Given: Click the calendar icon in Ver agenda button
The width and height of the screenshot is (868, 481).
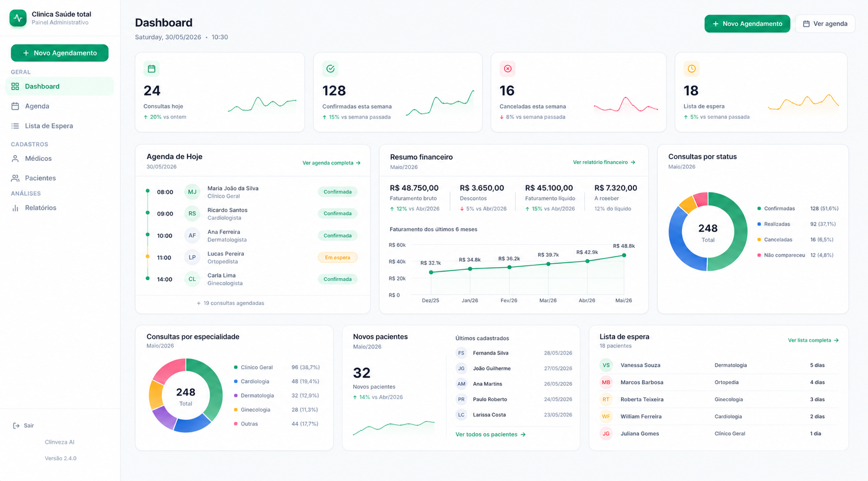Looking at the screenshot, I should click(x=806, y=24).
